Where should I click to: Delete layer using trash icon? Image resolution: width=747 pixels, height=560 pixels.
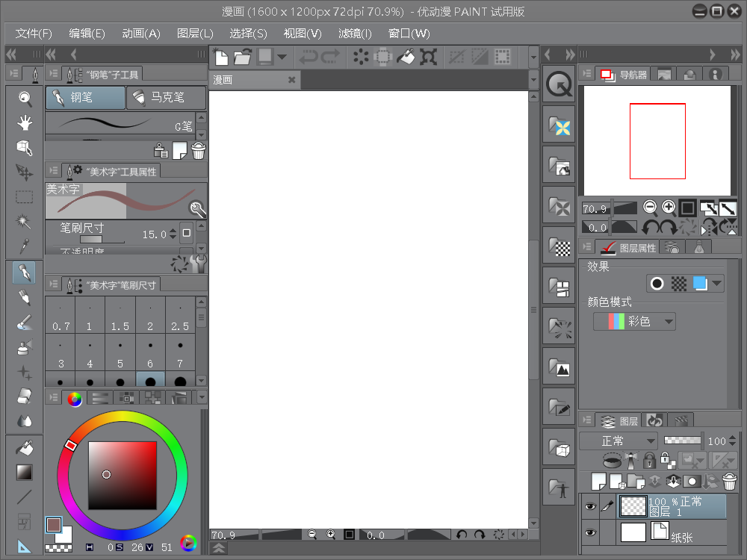tap(729, 482)
